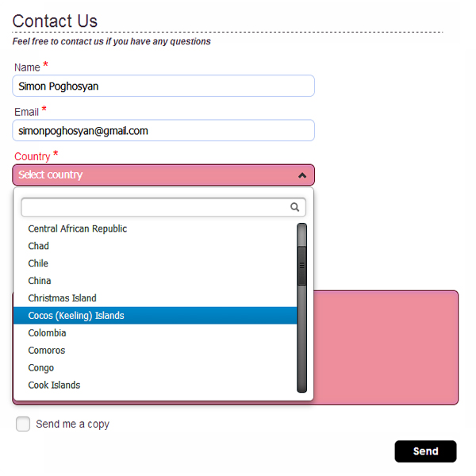Open the Select country dropdown
The width and height of the screenshot is (476, 476).
pyautogui.click(x=163, y=175)
